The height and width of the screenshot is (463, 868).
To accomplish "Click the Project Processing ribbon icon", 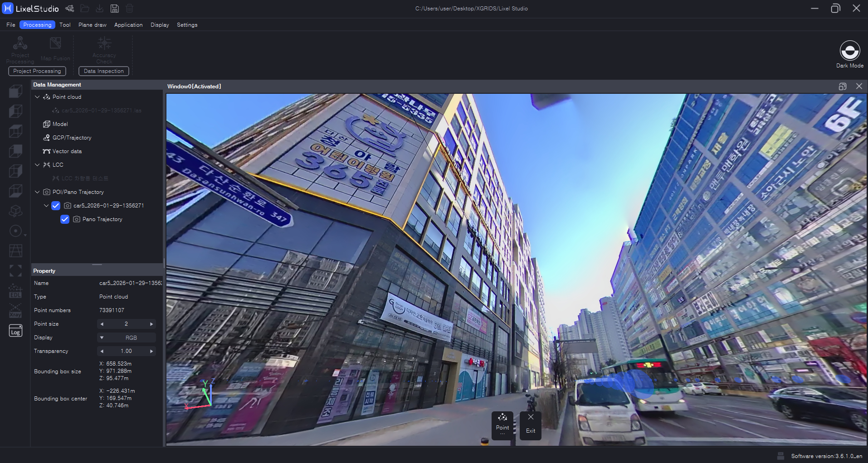I will (x=20, y=43).
